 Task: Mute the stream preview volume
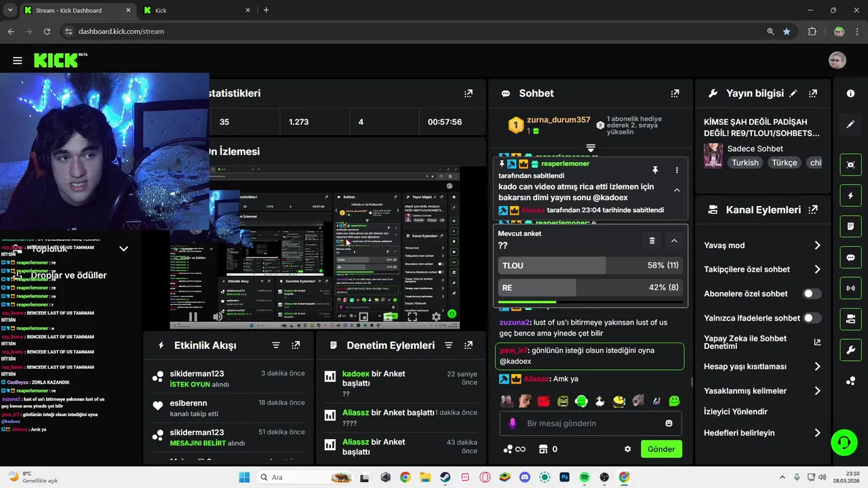click(218, 317)
